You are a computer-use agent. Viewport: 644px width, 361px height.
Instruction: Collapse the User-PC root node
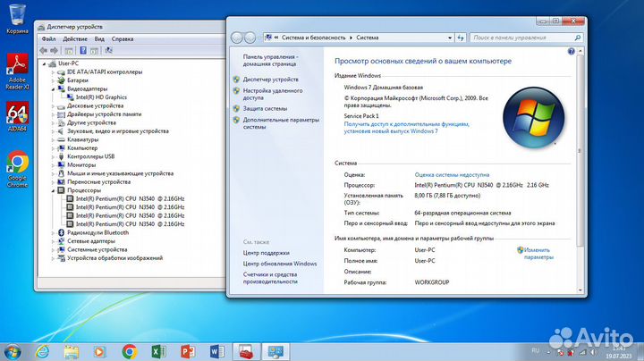pos(45,63)
